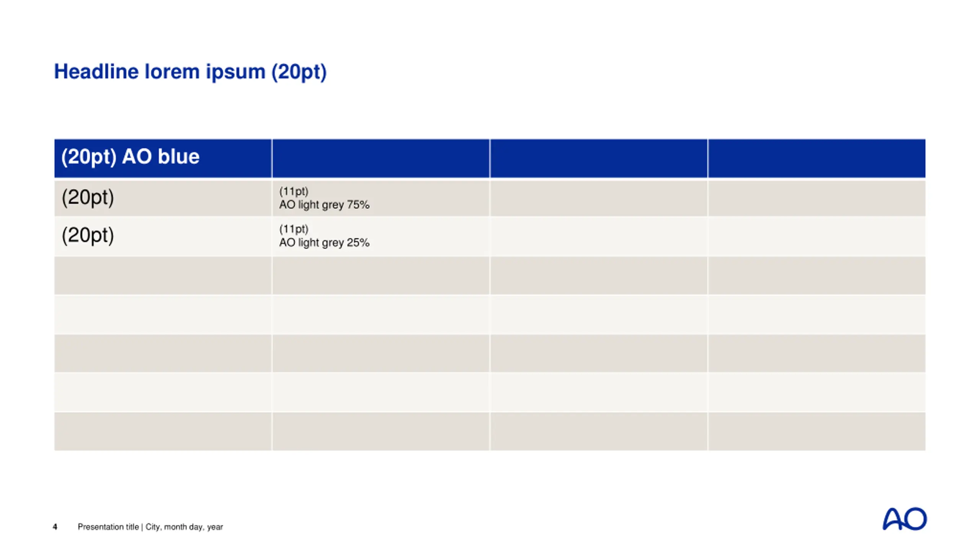Click the AO logo
Image resolution: width=980 pixels, height=551 pixels.
905,519
